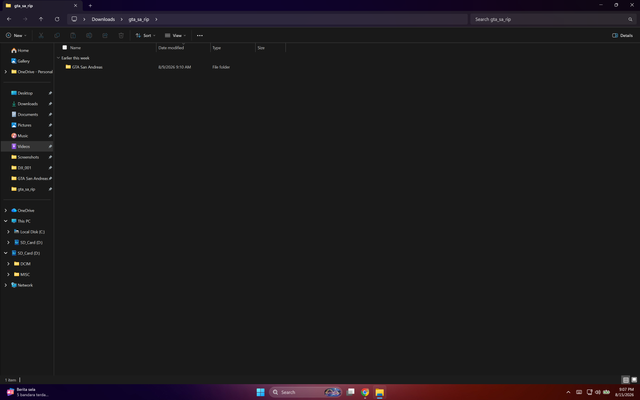Collapse the Earlier this week group

58,58
